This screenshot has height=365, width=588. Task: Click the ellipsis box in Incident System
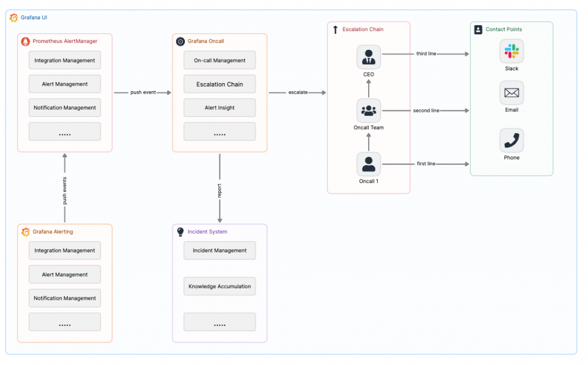[x=220, y=323]
